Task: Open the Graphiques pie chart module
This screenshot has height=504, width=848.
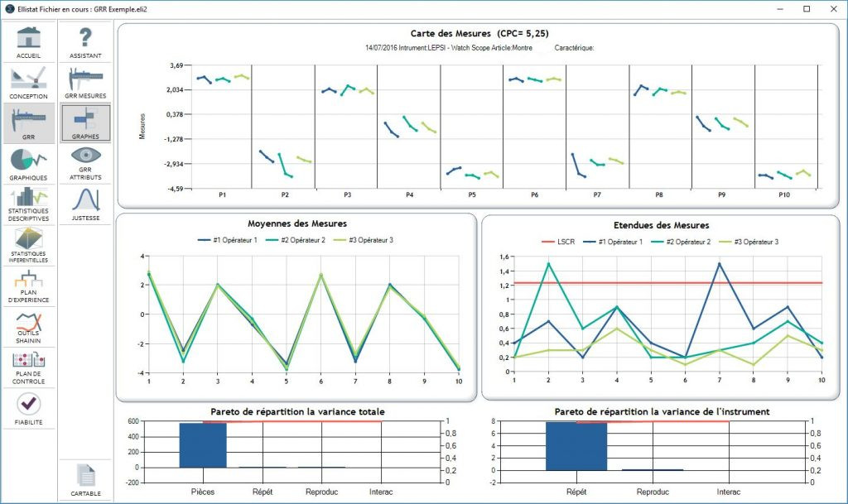Action: (x=29, y=164)
